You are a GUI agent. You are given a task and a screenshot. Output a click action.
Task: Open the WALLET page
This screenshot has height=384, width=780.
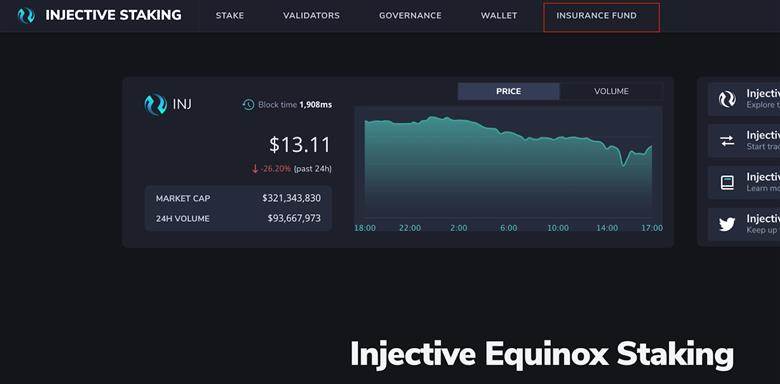[x=499, y=15]
